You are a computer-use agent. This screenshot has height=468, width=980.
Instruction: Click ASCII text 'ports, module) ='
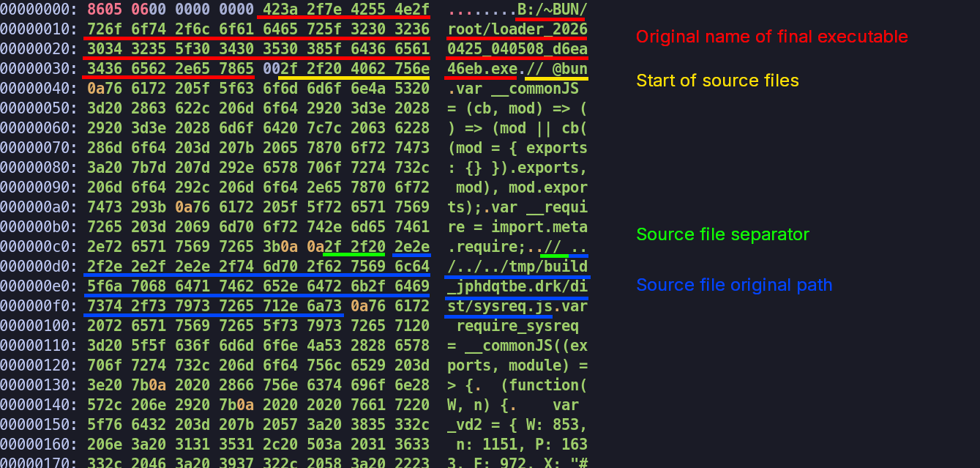click(x=517, y=365)
